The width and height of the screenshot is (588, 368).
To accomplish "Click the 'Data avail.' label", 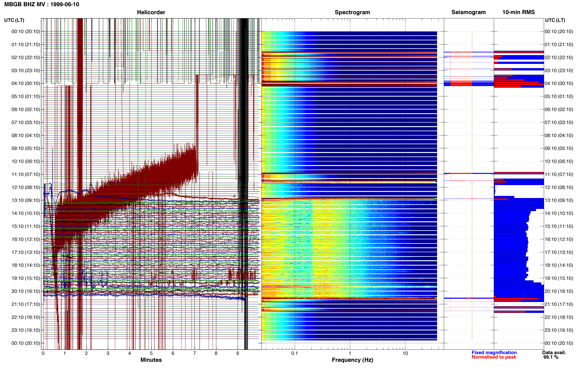I will coord(554,352).
